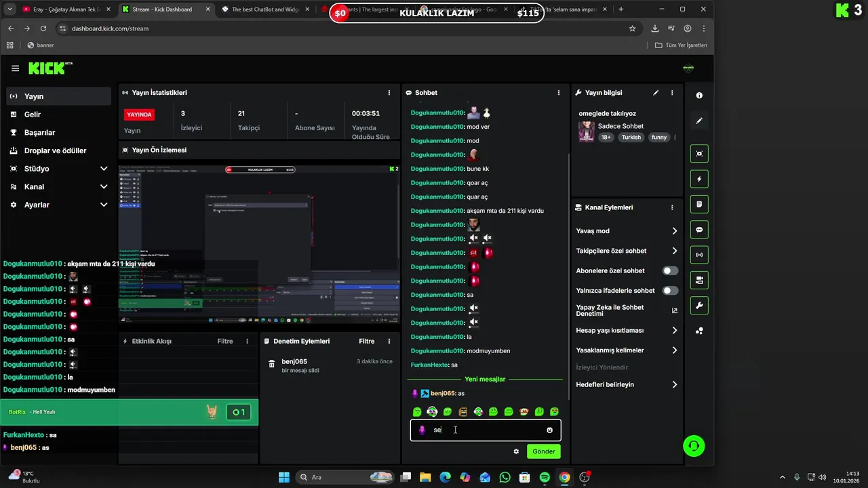Click the Sadece Sohbet category thumbnail
Viewport: 868px width, 488px height.
tap(587, 131)
